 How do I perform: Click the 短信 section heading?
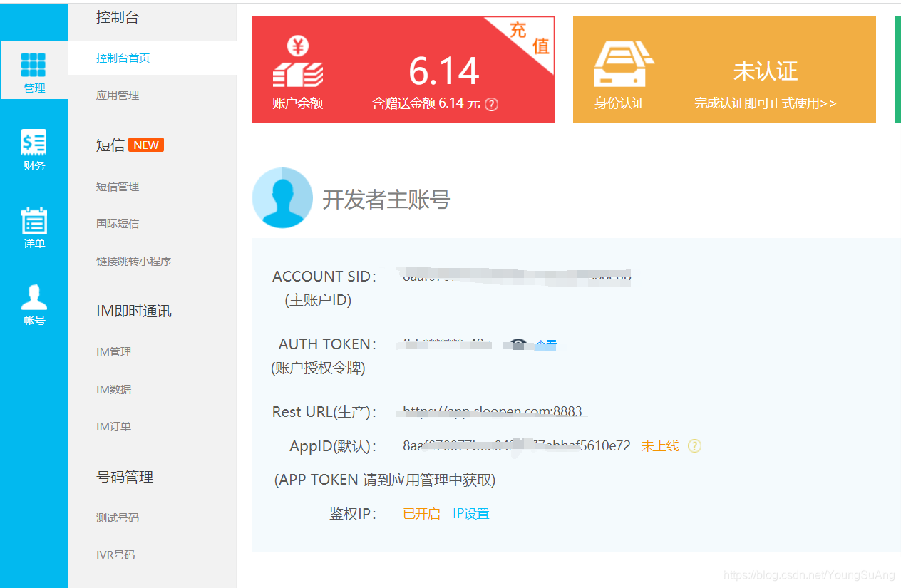pos(110,145)
